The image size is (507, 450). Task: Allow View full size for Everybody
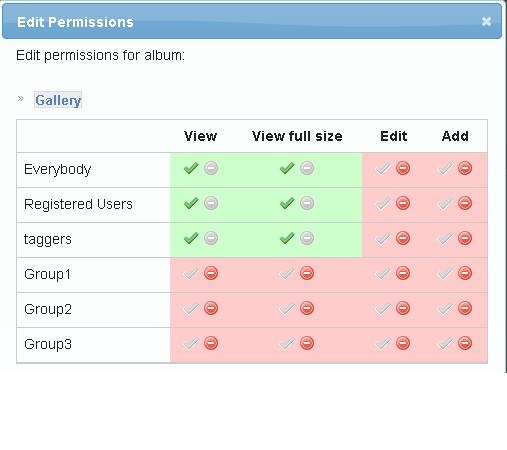point(287,168)
